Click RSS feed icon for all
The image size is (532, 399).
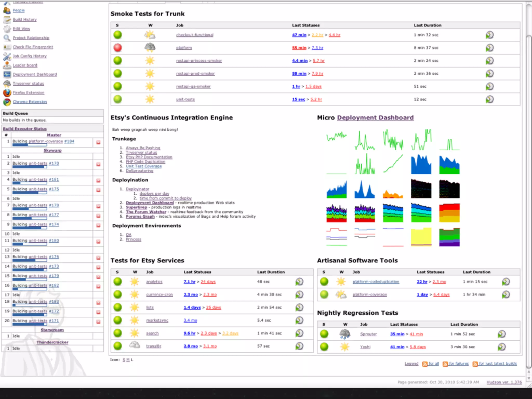425,364
